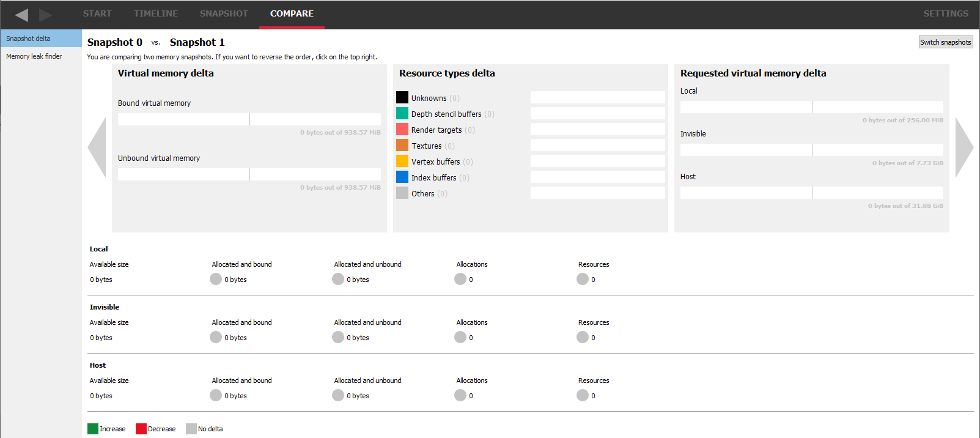Switch to the TIMELINE tab

tap(156, 13)
